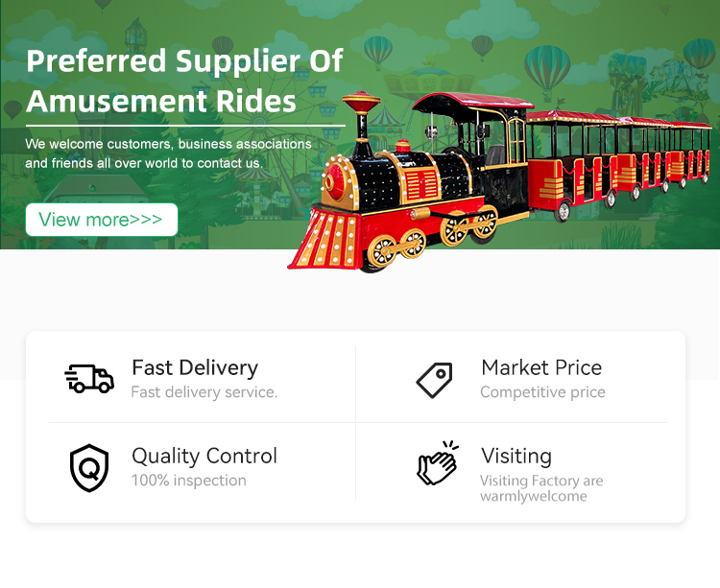Screen dimensions: 720x588
Task: Click the welcome customers paragraph in banner
Action: [169, 153]
